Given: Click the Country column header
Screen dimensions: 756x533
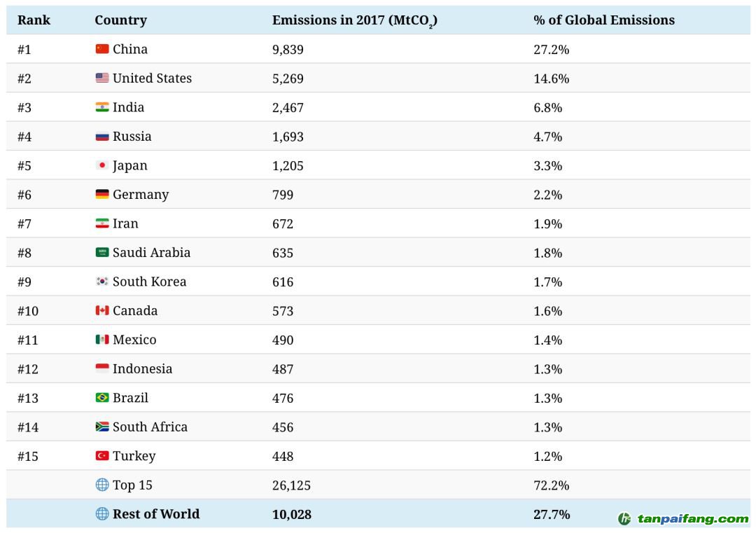Looking at the screenshot, I should pos(120,20).
